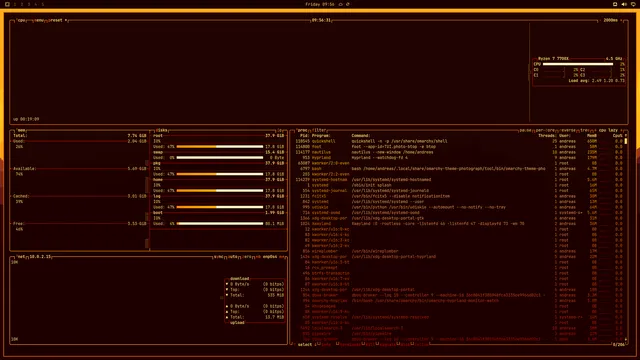Click the total CPU usage bar
The image size is (640, 360).
[x=578, y=64]
